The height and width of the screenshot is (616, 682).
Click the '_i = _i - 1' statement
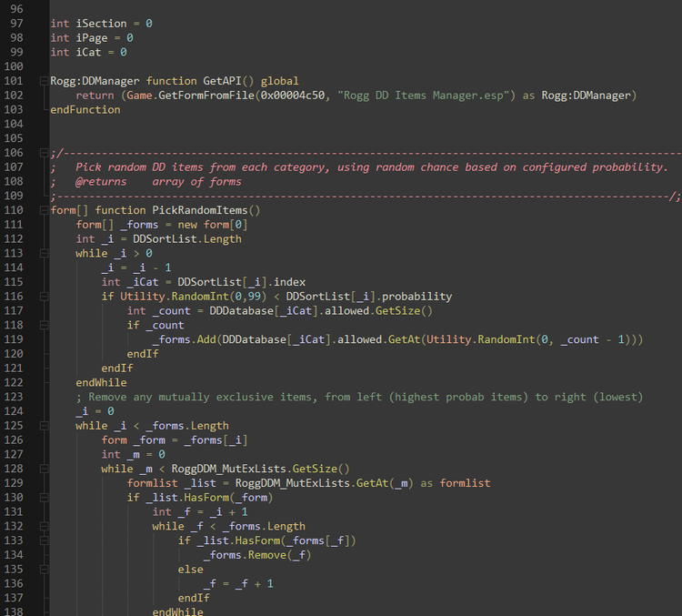click(136, 268)
